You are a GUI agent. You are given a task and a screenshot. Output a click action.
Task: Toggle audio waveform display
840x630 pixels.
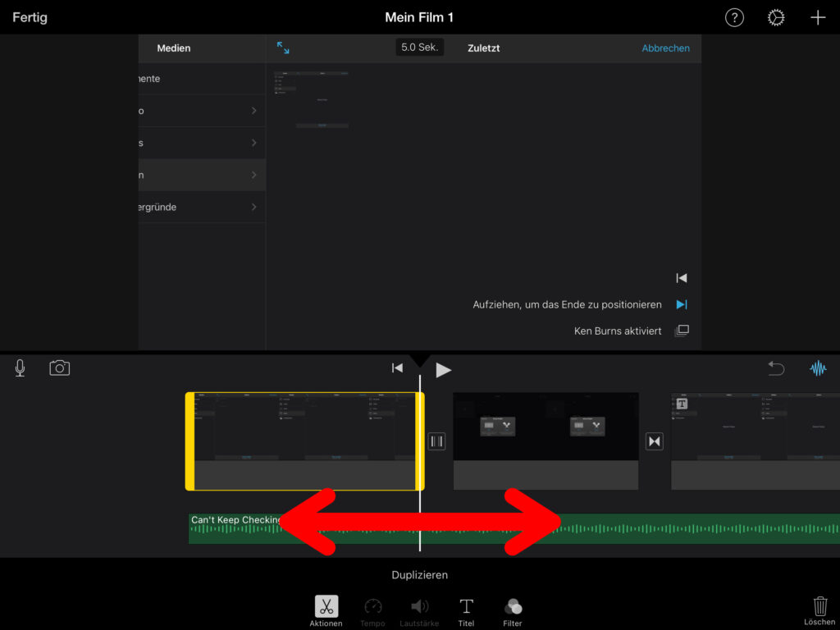point(818,368)
